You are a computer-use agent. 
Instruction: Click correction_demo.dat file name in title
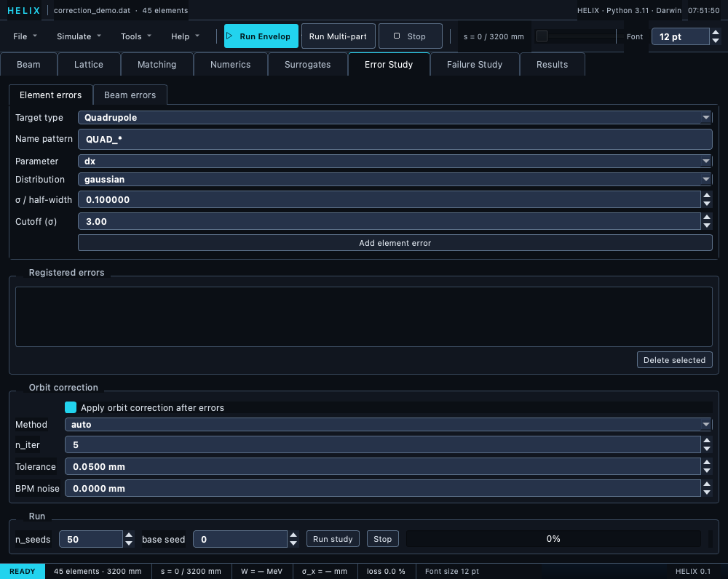point(92,10)
